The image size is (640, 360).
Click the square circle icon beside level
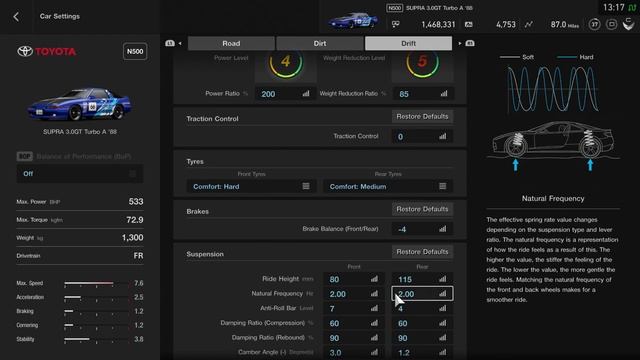[611, 24]
